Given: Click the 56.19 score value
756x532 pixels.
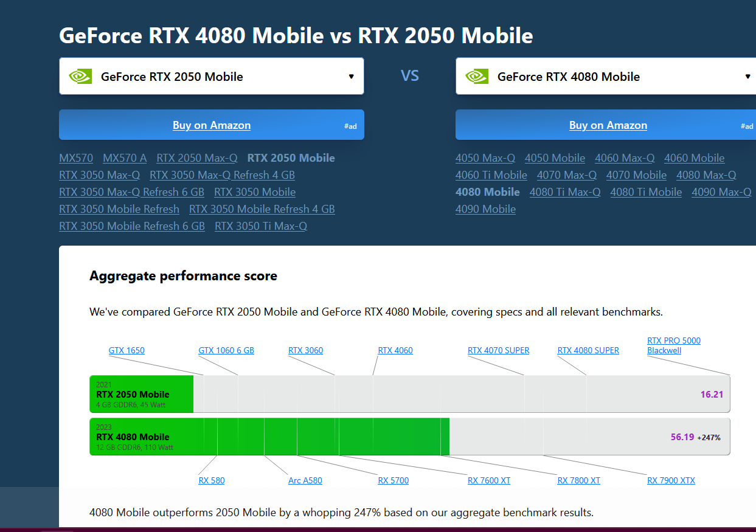Looking at the screenshot, I should tap(682, 437).
